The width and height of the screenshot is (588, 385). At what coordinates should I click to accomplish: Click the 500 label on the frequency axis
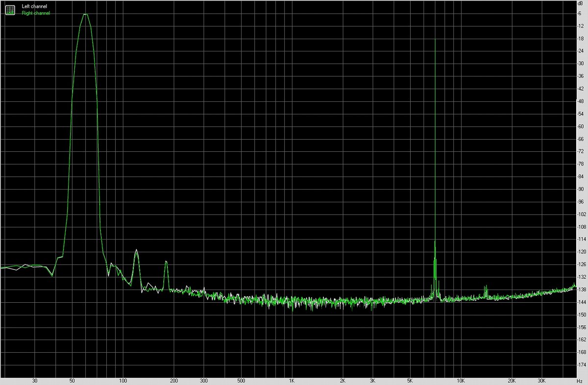point(241,381)
